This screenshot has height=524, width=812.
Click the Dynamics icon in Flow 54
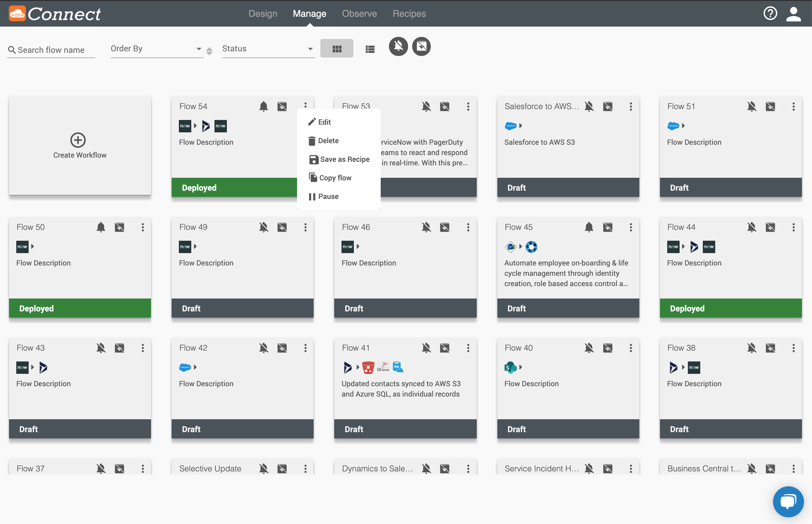(x=205, y=126)
